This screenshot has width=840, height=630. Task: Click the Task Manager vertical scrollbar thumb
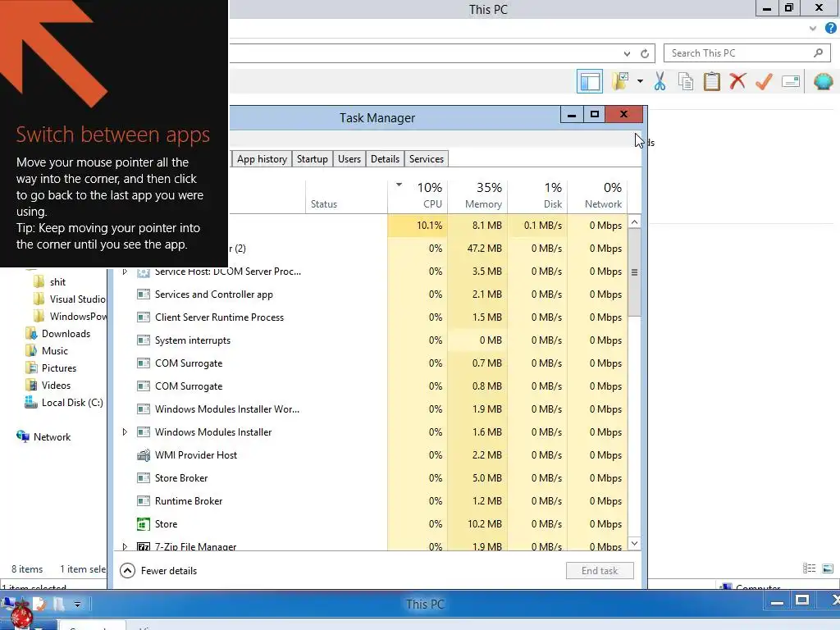click(634, 272)
